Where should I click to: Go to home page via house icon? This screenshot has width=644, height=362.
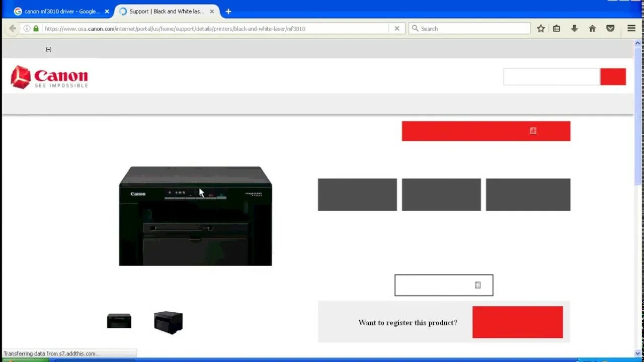coord(592,29)
